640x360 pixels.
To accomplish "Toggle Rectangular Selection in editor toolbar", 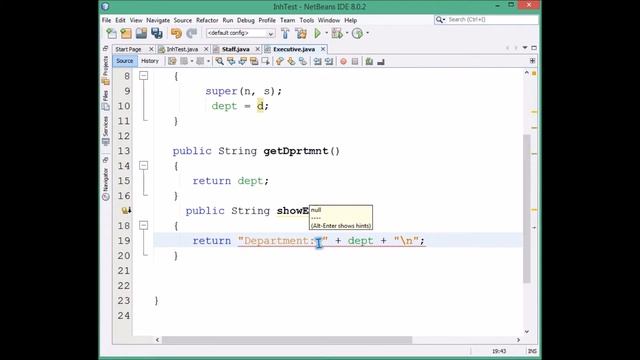I will 265,61.
